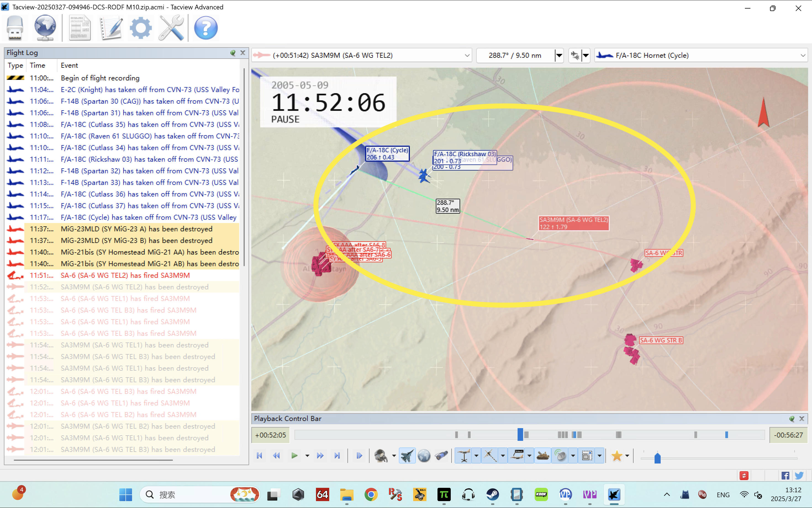
Task: Open dropdown next to aircraft label icon
Action: click(x=529, y=456)
